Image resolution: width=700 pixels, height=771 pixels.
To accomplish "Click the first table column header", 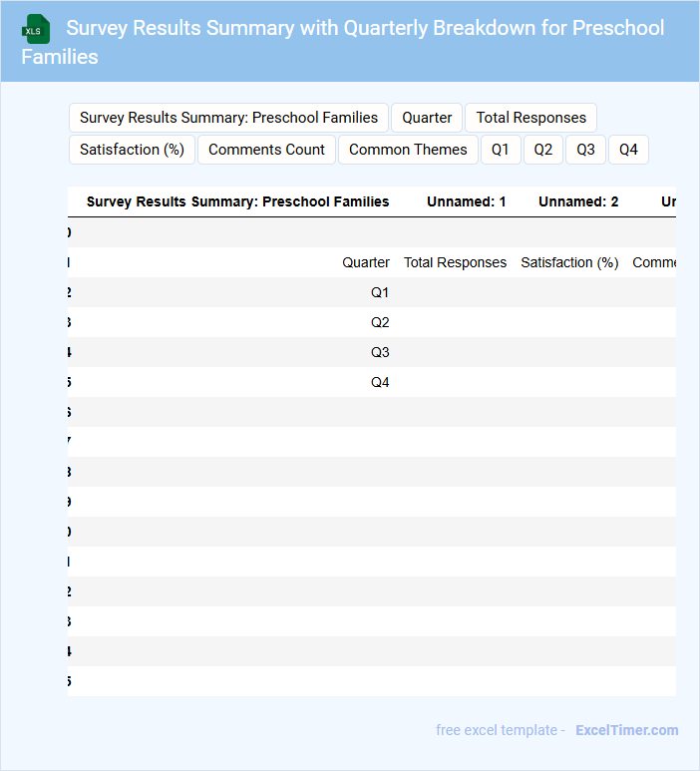I will point(237,201).
